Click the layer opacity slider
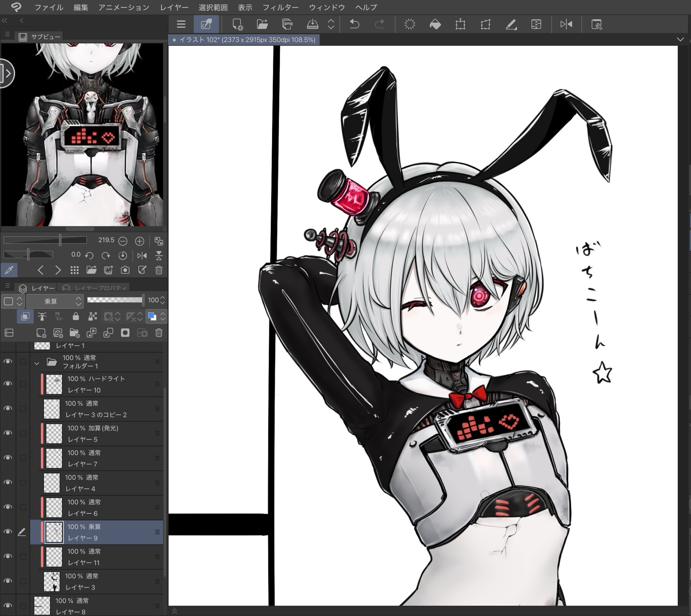The width and height of the screenshot is (691, 616). 115,300
